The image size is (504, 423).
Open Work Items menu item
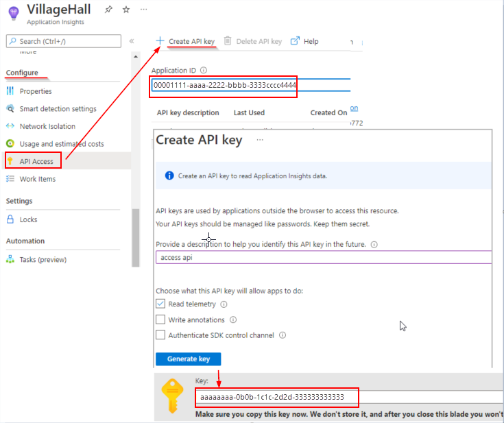(38, 179)
